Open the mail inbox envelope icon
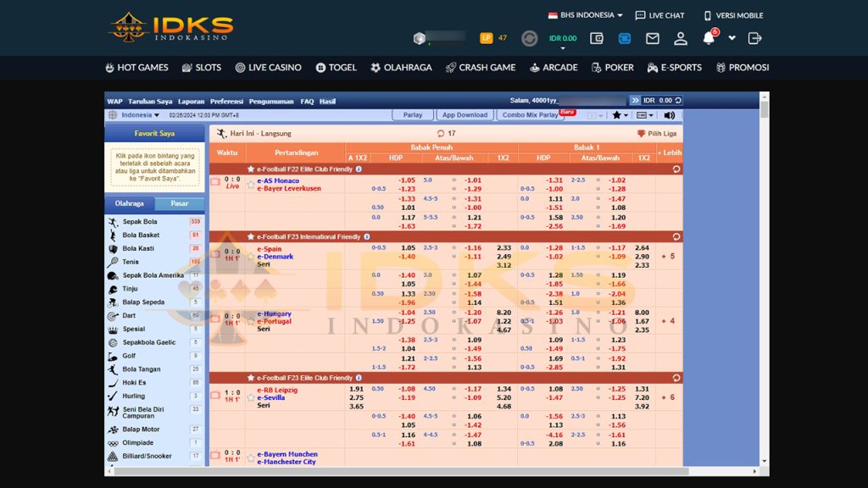This screenshot has height=488, width=868. (x=653, y=38)
